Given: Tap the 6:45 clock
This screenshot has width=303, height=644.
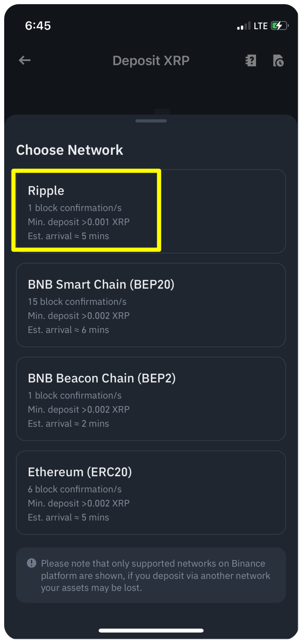Looking at the screenshot, I should tap(38, 26).
